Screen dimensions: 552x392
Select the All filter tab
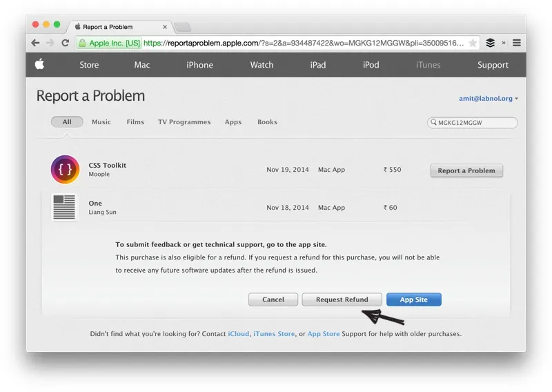click(67, 122)
